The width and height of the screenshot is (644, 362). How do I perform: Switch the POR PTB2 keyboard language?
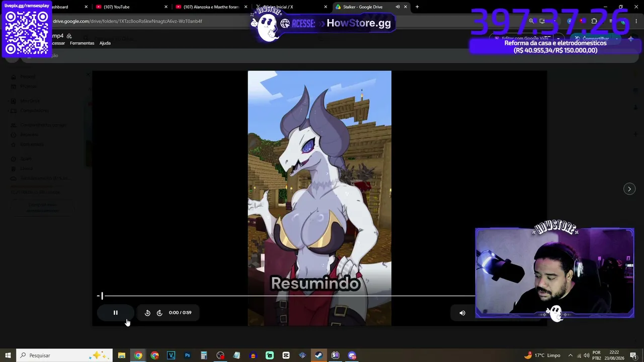point(597,355)
